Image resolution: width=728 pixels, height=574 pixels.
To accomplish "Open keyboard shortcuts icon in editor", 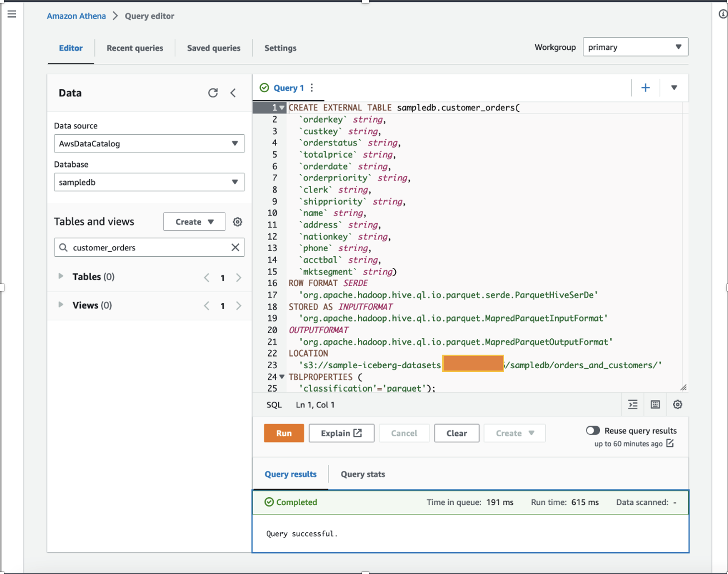I will (x=655, y=405).
